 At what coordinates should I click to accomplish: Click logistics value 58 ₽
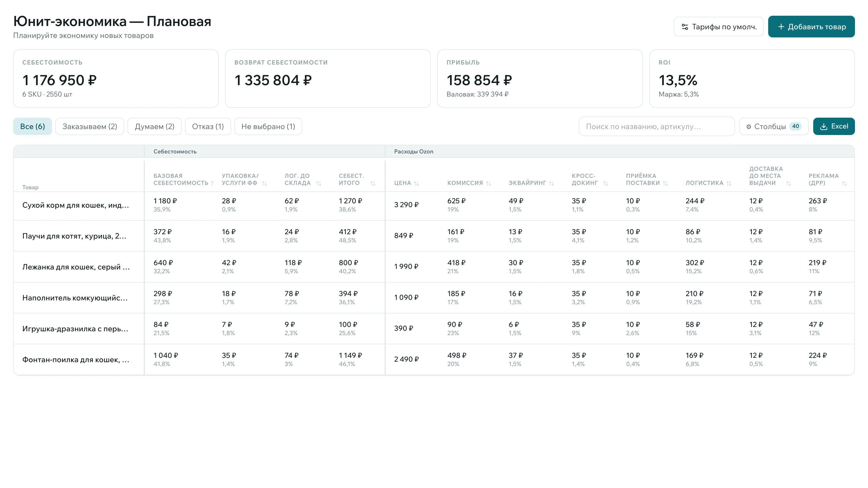[693, 325]
